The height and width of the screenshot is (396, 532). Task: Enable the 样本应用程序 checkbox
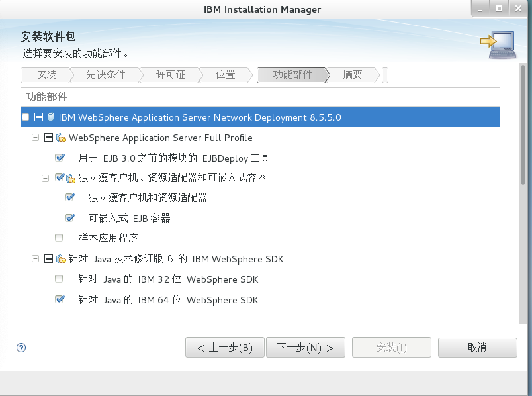[x=59, y=238]
